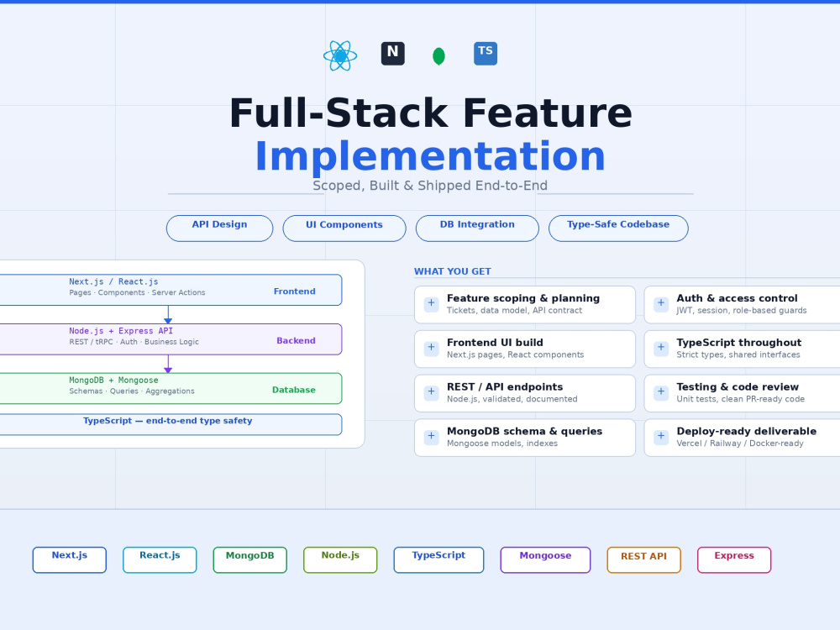This screenshot has width=840, height=630.
Task: Click plus icon beside Testing & code review
Action: pos(661,392)
